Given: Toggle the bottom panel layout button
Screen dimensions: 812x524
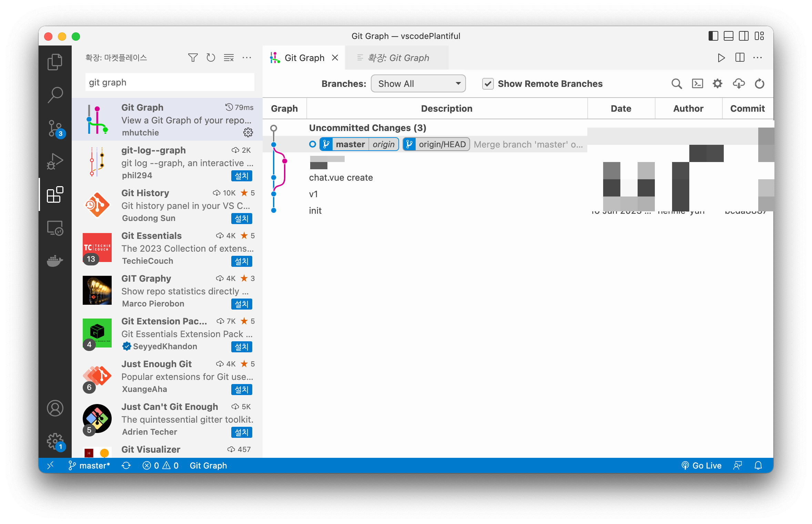Looking at the screenshot, I should click(728, 36).
